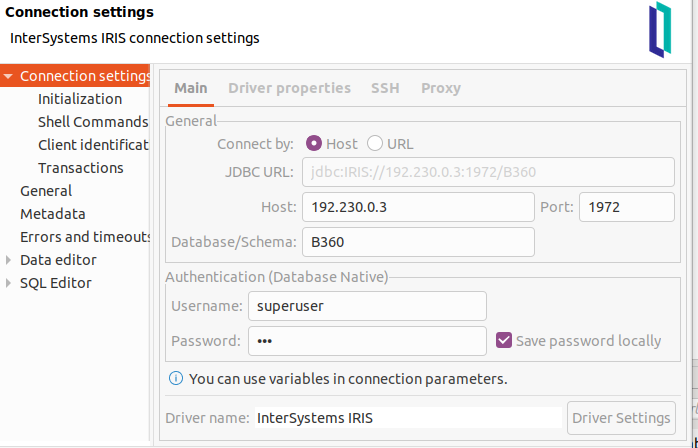Open the Proxy tab
This screenshot has height=448, width=698.
coord(441,88)
